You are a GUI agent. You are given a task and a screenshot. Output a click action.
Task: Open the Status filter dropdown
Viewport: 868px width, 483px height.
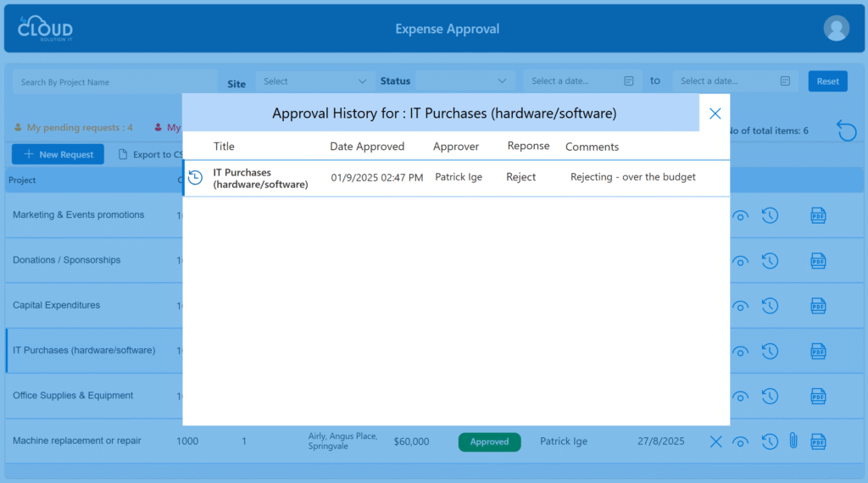click(466, 81)
